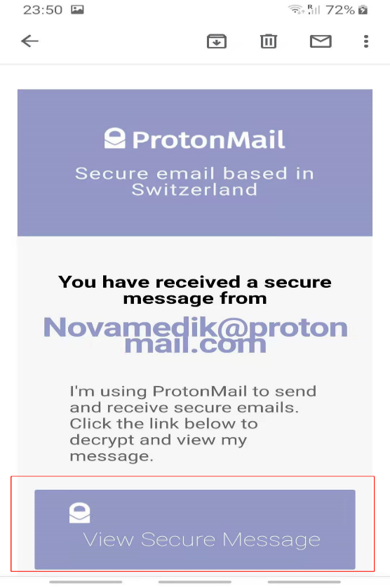This screenshot has height=588, width=390.
Task: Tap the picture notification icon in status bar
Action: [x=78, y=9]
